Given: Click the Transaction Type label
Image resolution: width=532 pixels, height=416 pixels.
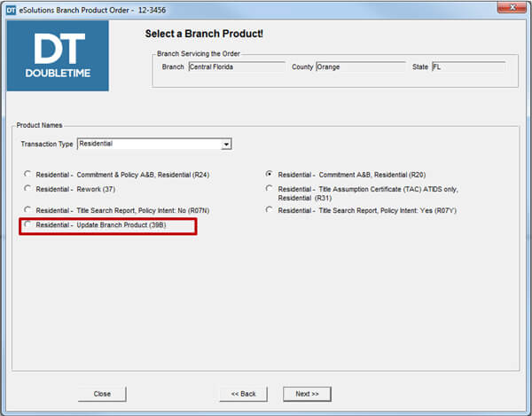Looking at the screenshot, I should pyautogui.click(x=47, y=144).
